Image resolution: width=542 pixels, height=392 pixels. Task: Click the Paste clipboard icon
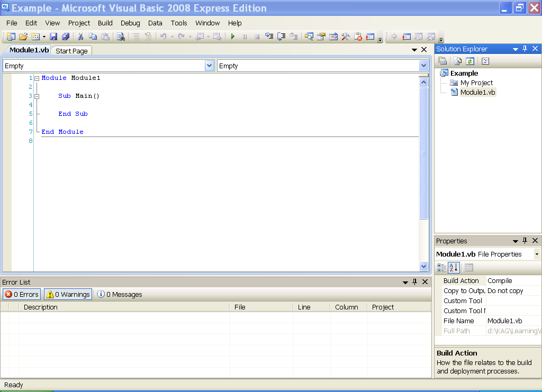point(105,37)
